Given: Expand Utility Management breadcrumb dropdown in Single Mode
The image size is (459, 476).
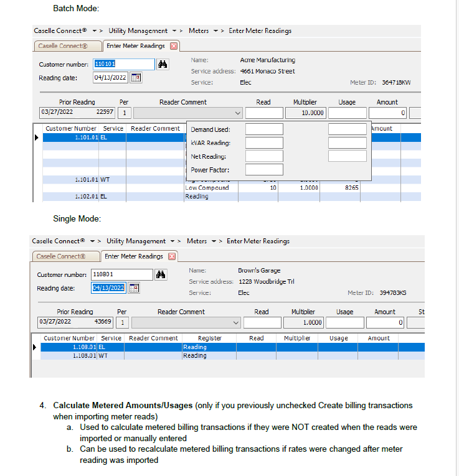Looking at the screenshot, I should point(173,241).
